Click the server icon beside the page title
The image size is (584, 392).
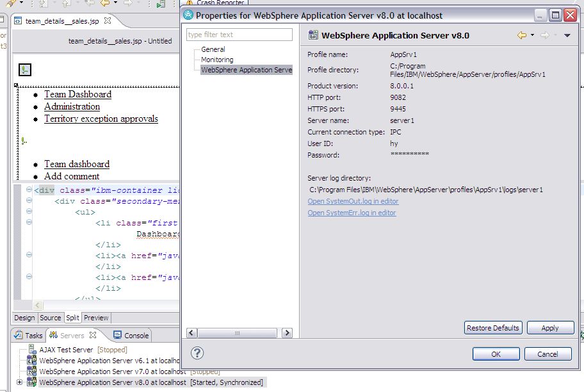313,35
